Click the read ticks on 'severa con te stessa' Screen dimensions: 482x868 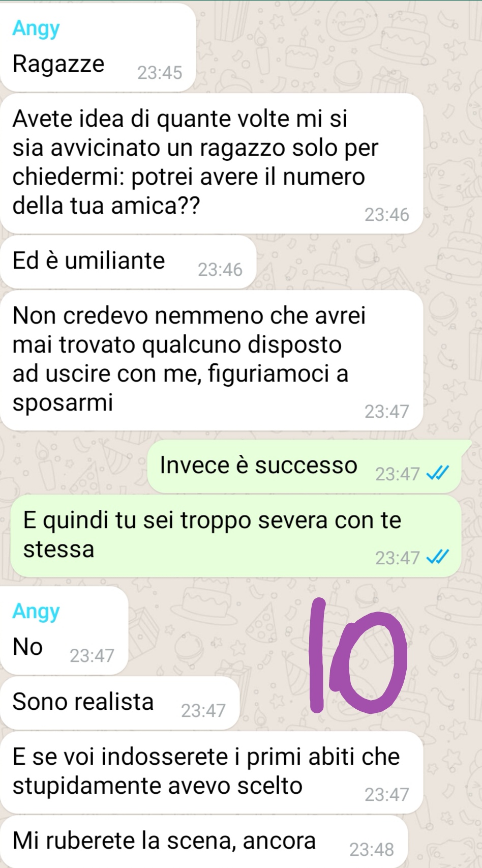pos(438,558)
